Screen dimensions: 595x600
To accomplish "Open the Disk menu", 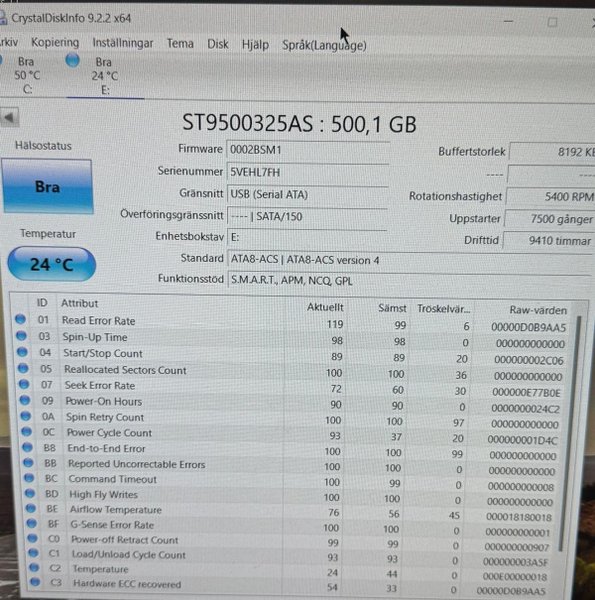I will pos(218,44).
